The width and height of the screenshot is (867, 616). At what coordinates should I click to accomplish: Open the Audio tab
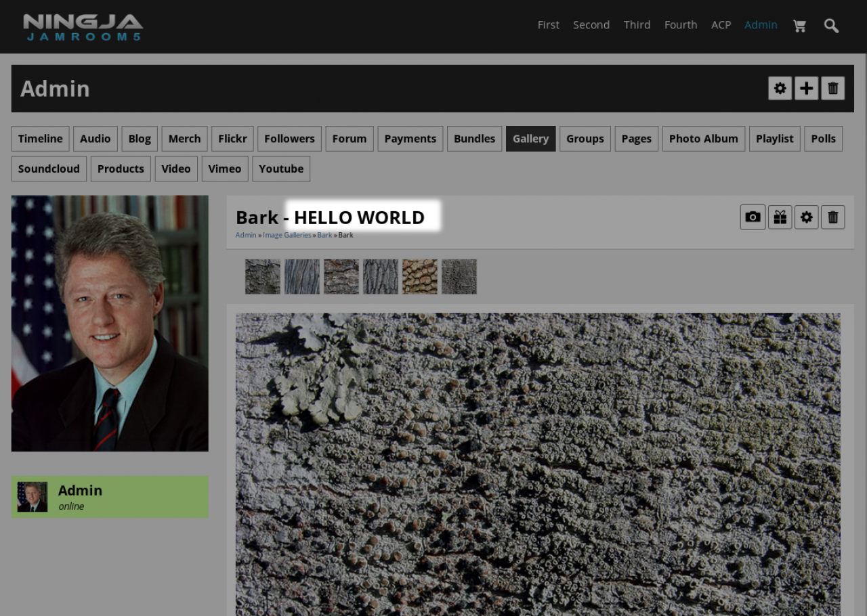coord(96,139)
